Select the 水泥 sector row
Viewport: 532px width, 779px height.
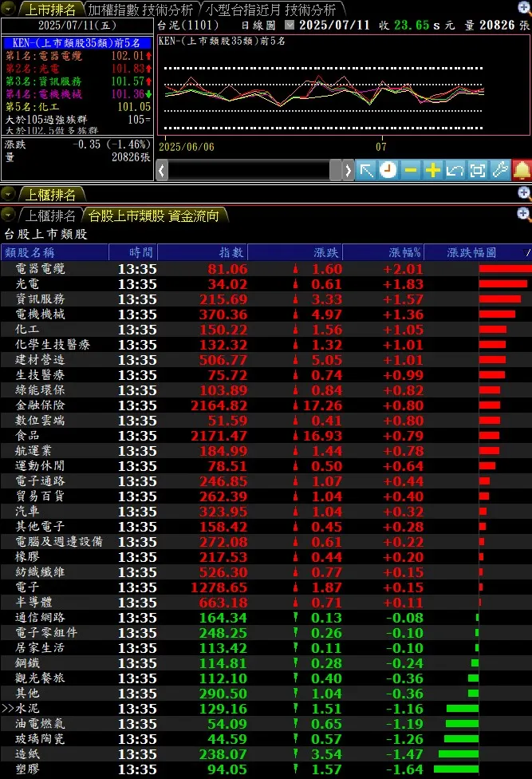(x=266, y=709)
